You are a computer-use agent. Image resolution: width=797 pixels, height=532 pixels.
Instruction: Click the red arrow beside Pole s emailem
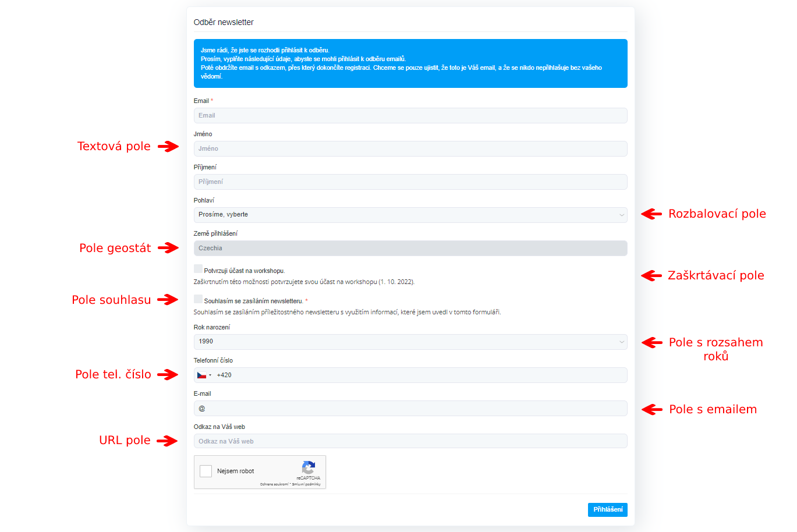[652, 410]
